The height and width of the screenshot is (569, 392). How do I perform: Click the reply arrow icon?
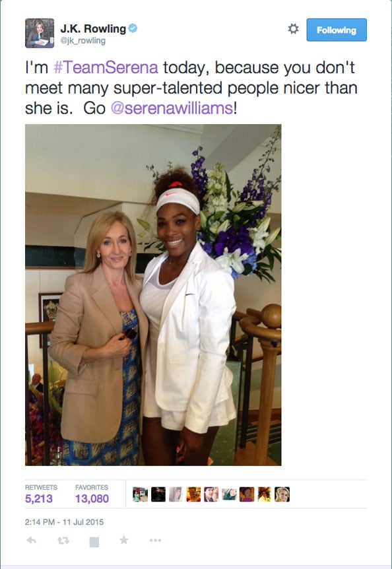(x=31, y=541)
